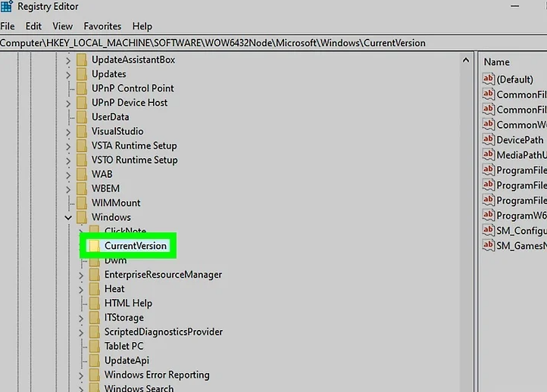Click the folder icon beside CurrentVersion
The height and width of the screenshot is (392, 547).
[x=94, y=246]
